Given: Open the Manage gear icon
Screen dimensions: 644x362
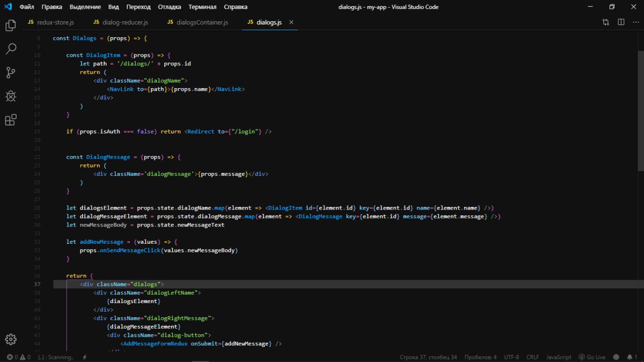Looking at the screenshot, I should point(11,339).
